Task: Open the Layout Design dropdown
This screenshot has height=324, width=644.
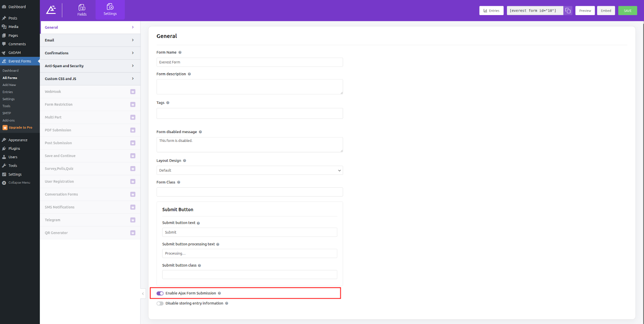Action: click(x=250, y=170)
